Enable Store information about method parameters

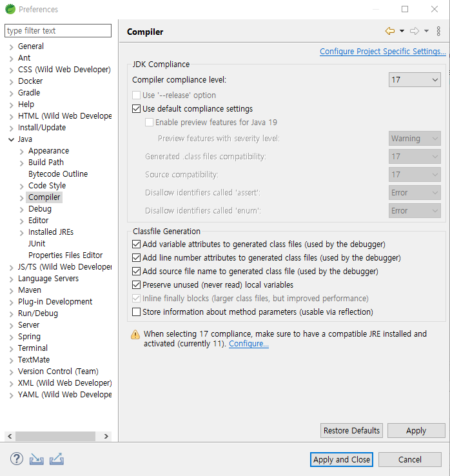136,312
